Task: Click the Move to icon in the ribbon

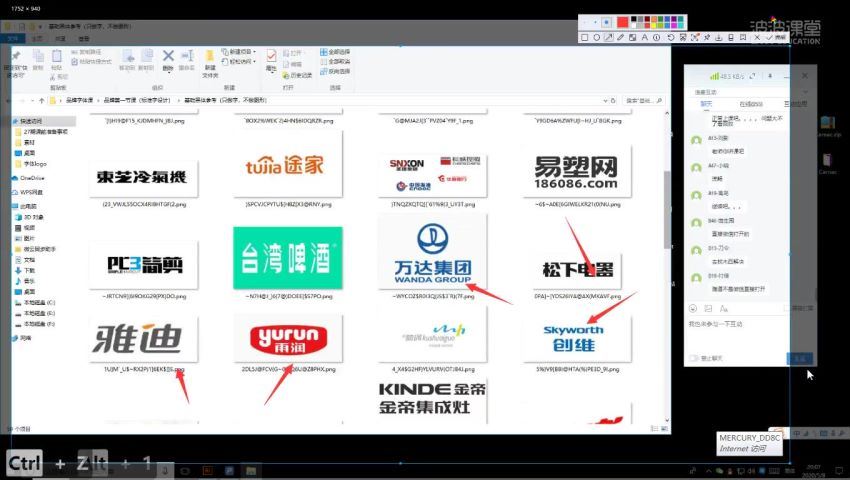Action: click(x=128, y=56)
